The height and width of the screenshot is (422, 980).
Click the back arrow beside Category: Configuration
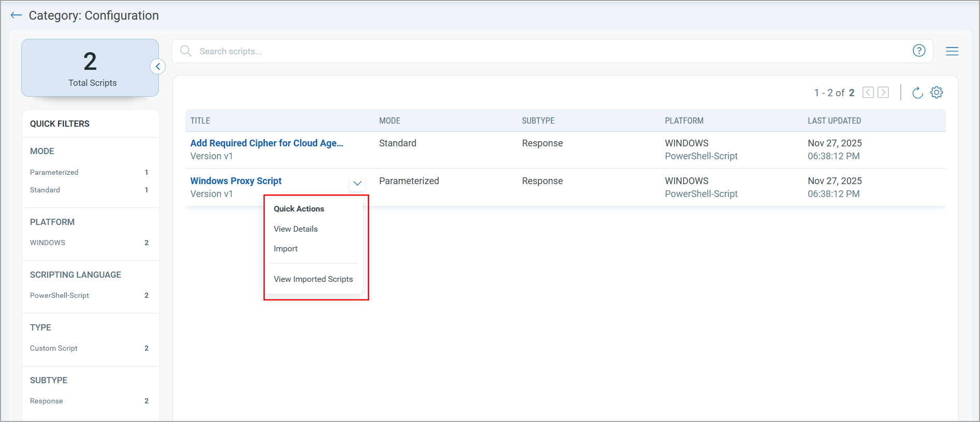tap(16, 16)
